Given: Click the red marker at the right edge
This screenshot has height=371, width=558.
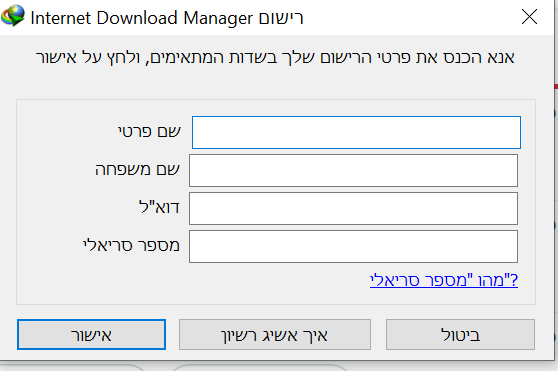Looking at the screenshot, I should click(x=556, y=87).
